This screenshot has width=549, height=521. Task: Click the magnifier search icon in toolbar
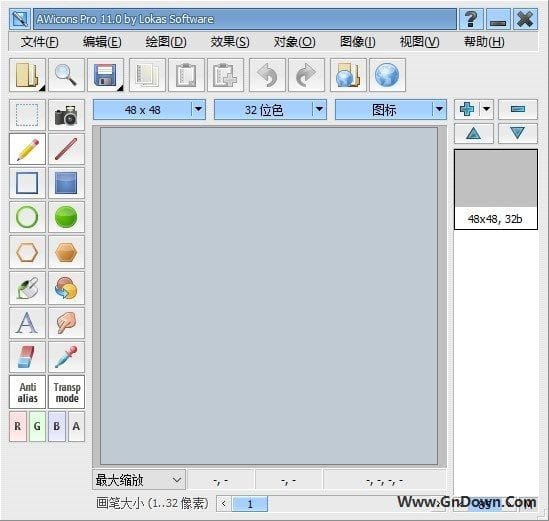tap(66, 75)
